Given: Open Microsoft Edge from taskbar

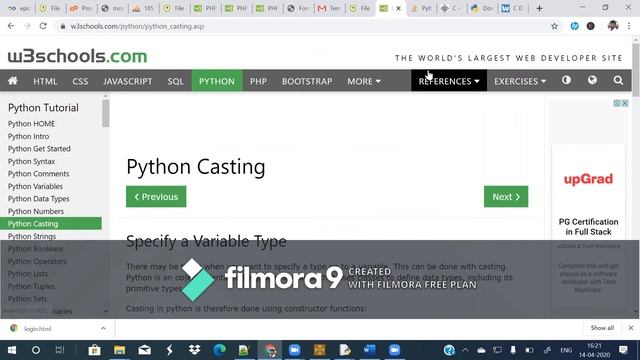Looking at the screenshot, I should 219,350.
